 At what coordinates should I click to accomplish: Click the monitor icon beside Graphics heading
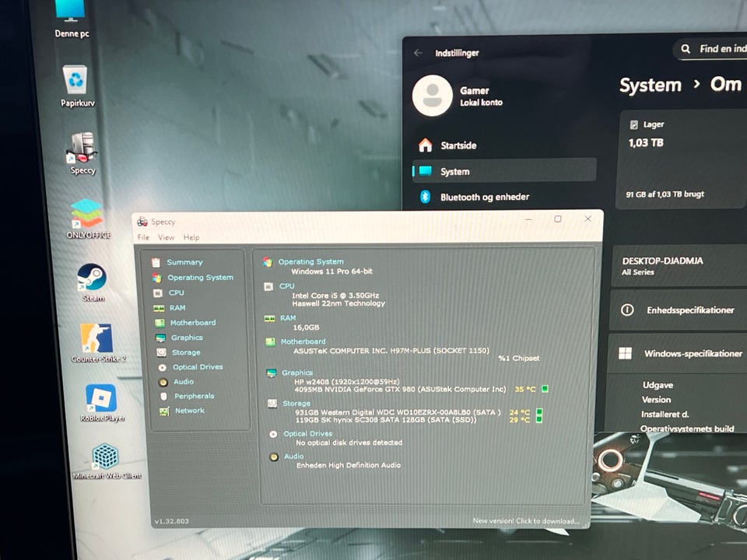(x=272, y=373)
